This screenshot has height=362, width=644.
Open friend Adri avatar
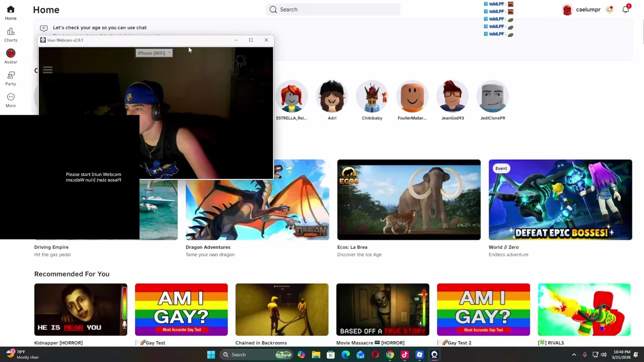(332, 96)
